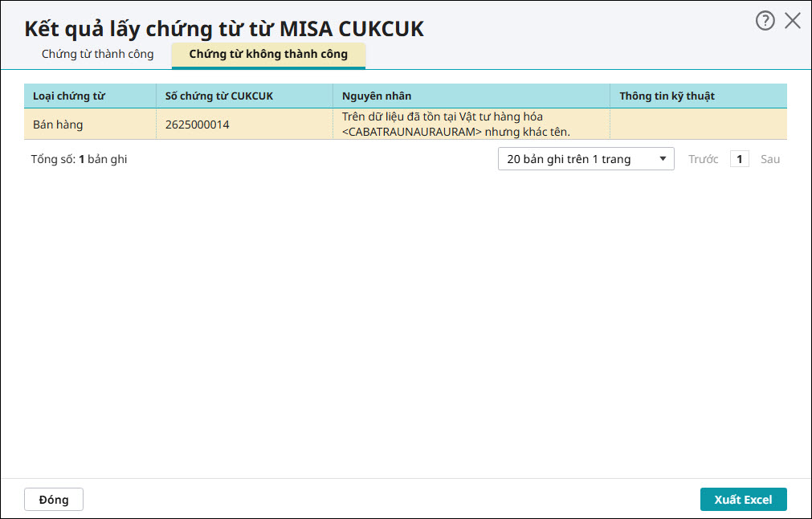Click the empty Thông tin kỹ thuật cell
The image size is (812, 519).
coord(697,125)
